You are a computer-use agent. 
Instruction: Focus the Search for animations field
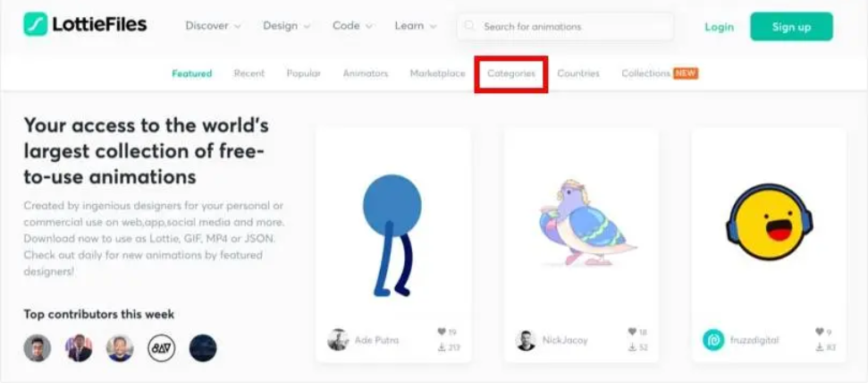click(572, 27)
